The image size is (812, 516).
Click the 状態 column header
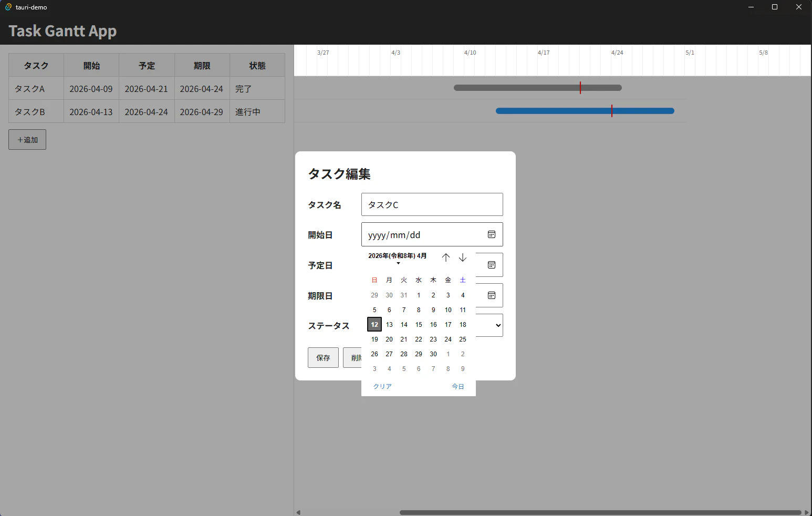[x=257, y=65]
